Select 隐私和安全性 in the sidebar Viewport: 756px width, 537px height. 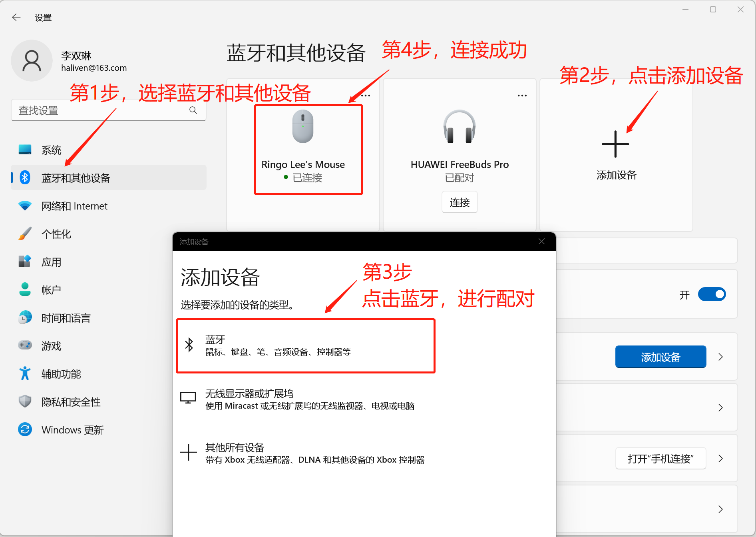point(71,402)
